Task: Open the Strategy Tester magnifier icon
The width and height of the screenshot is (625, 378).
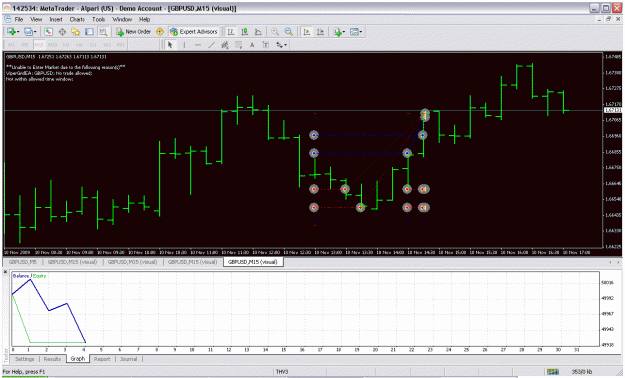Action: (x=103, y=32)
